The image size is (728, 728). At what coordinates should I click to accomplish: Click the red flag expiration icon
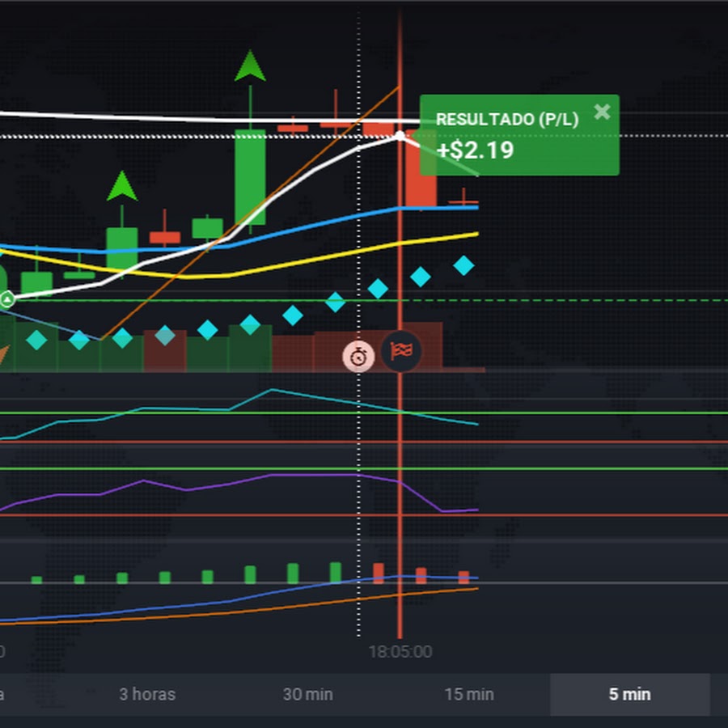(x=402, y=351)
